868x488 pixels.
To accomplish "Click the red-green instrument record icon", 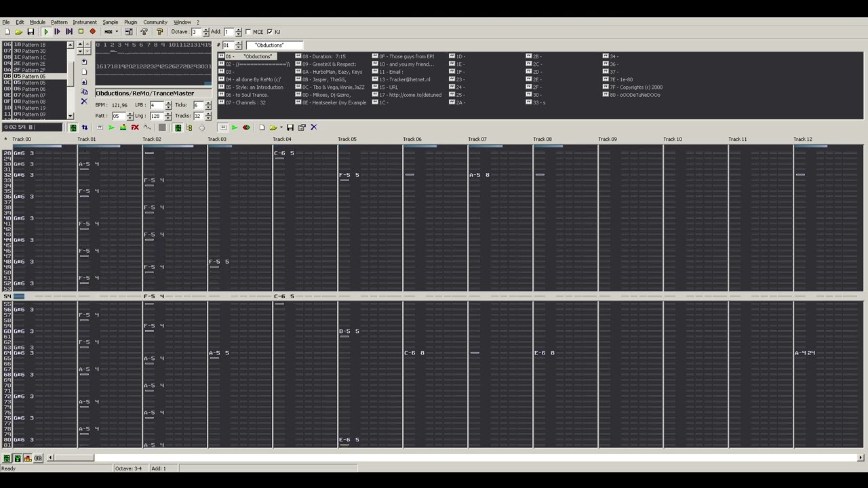I will pos(246,127).
